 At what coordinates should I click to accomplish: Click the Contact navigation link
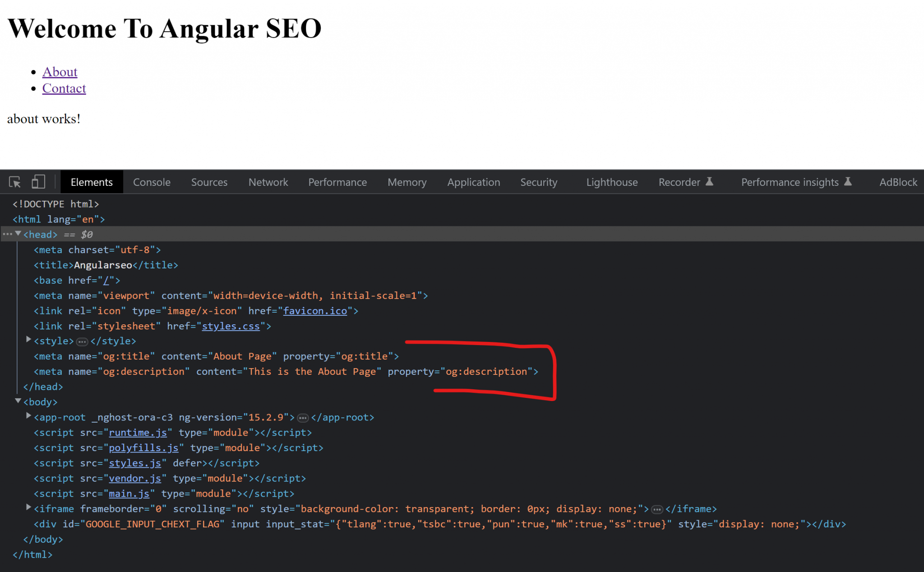click(63, 88)
